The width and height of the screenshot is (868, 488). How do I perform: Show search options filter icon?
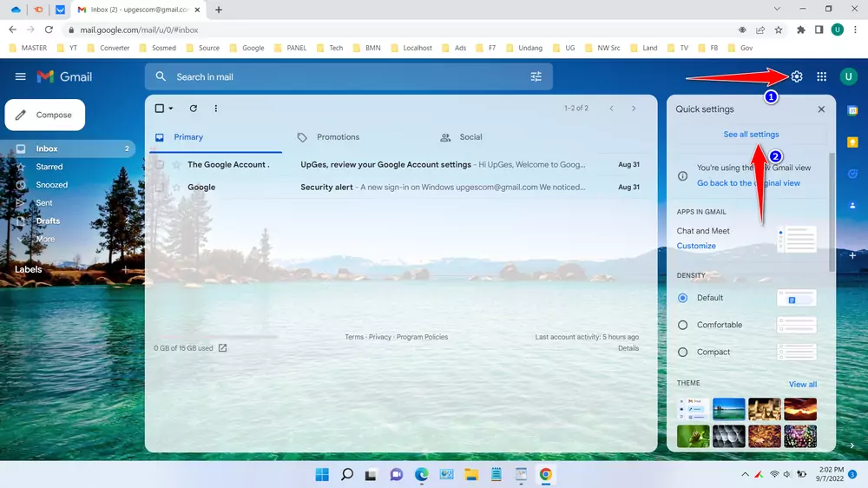click(536, 76)
